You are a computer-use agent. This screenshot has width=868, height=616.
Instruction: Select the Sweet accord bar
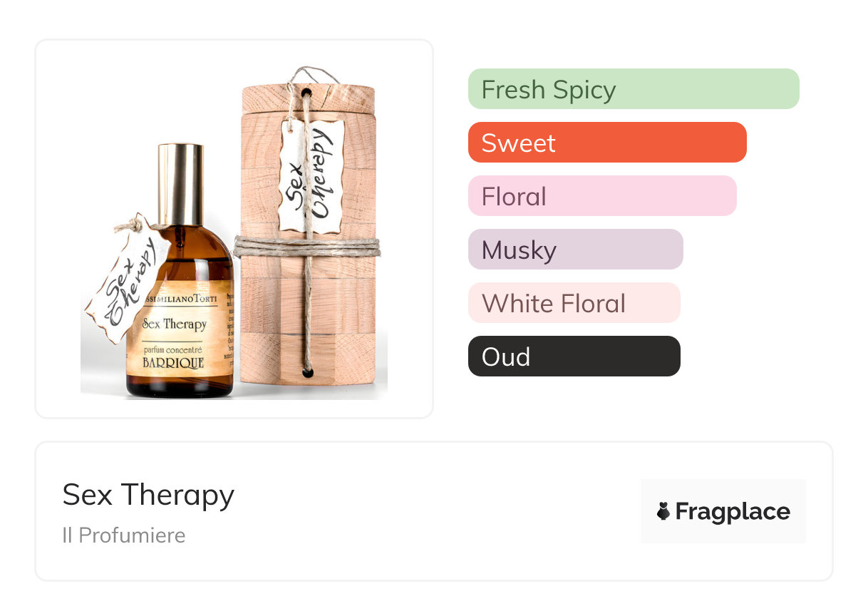coord(607,143)
